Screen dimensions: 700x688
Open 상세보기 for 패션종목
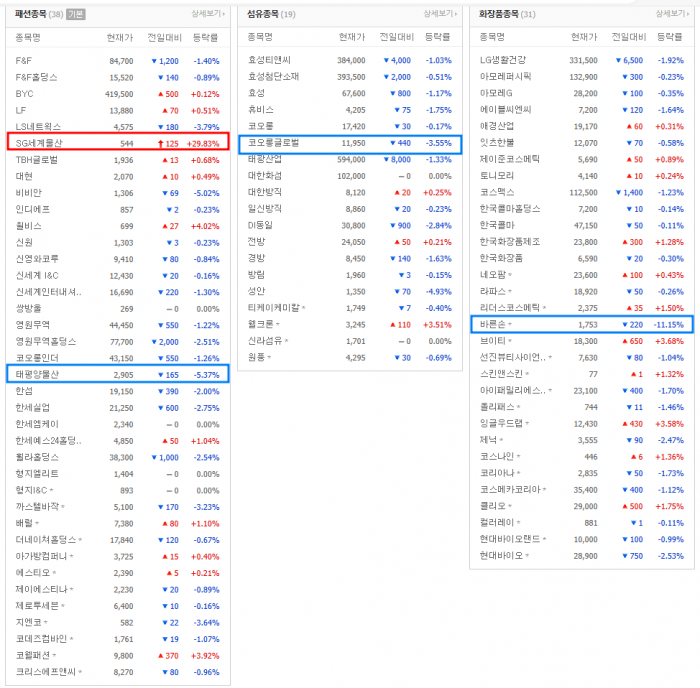pos(208,14)
